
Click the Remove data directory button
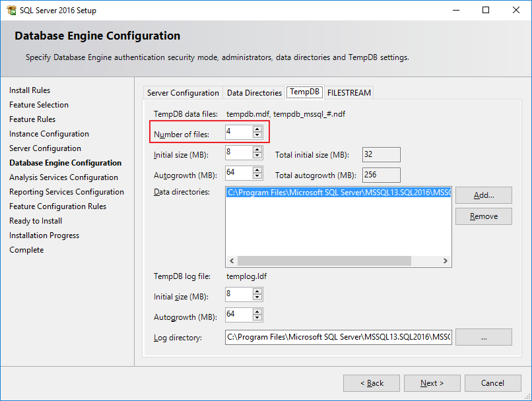click(x=483, y=216)
